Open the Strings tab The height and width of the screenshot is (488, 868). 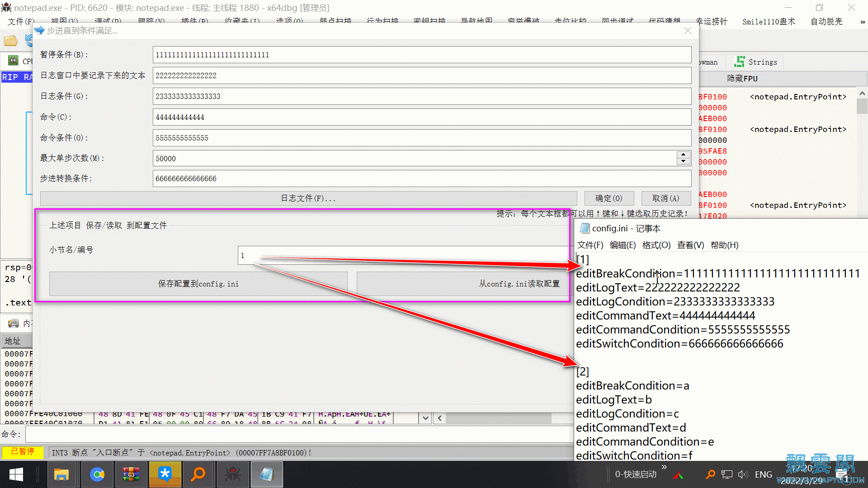point(755,62)
